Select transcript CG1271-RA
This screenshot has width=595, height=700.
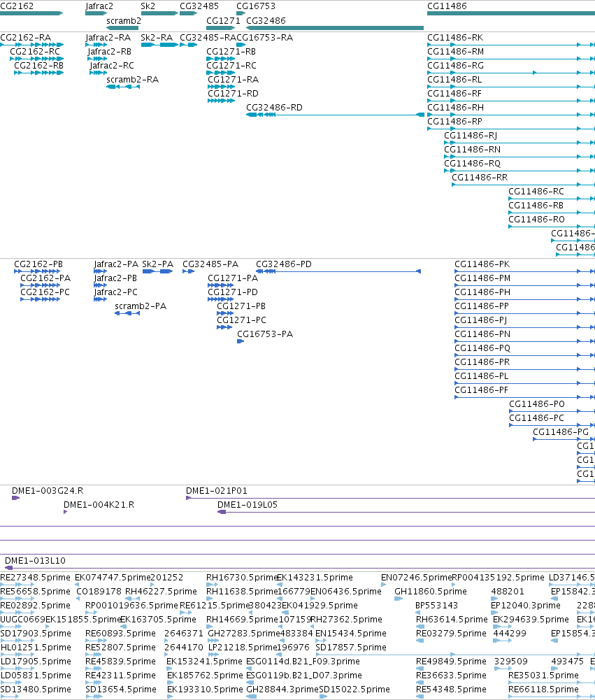pyautogui.click(x=233, y=80)
